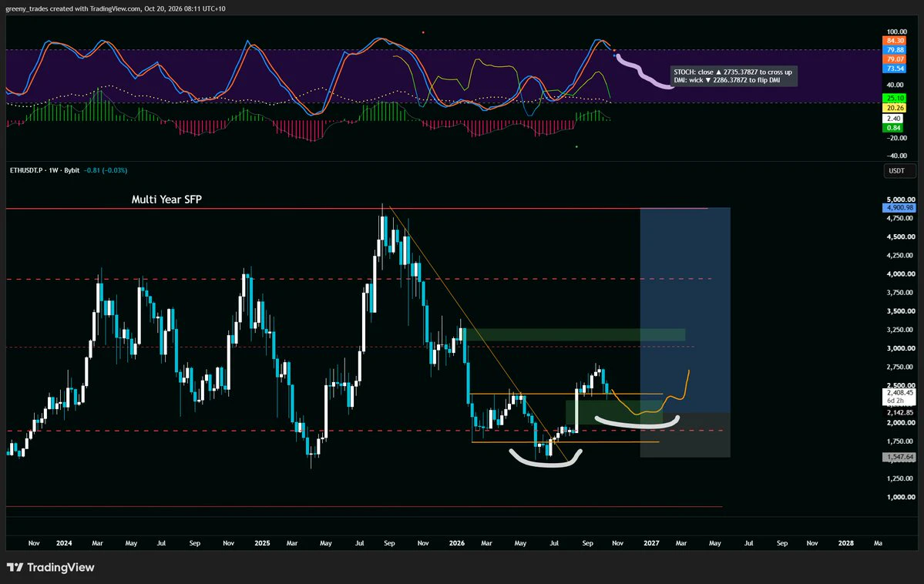Click the green 25.10 indicator value

coord(895,99)
